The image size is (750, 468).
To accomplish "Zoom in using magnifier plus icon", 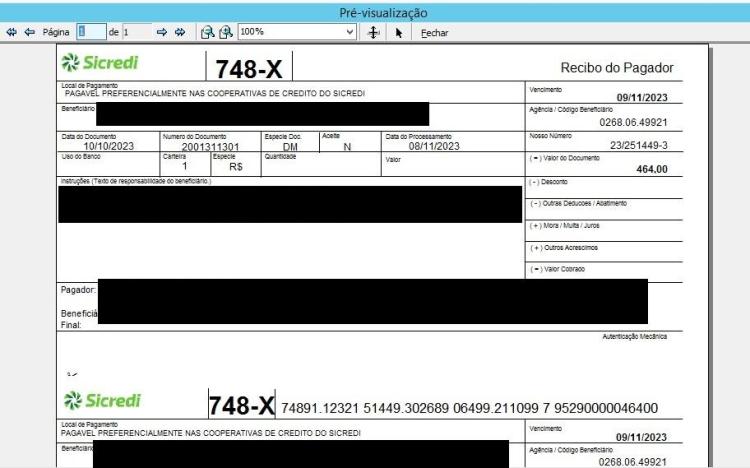I will pyautogui.click(x=225, y=32).
